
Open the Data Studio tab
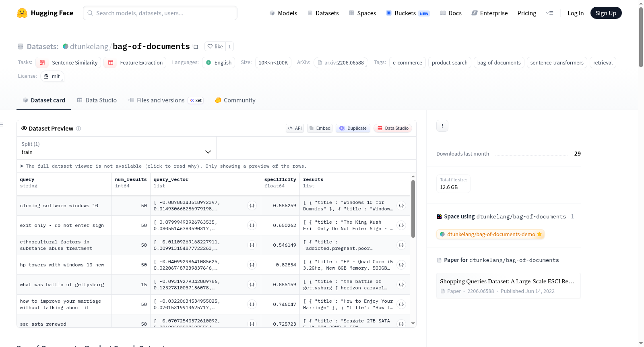[x=97, y=100]
